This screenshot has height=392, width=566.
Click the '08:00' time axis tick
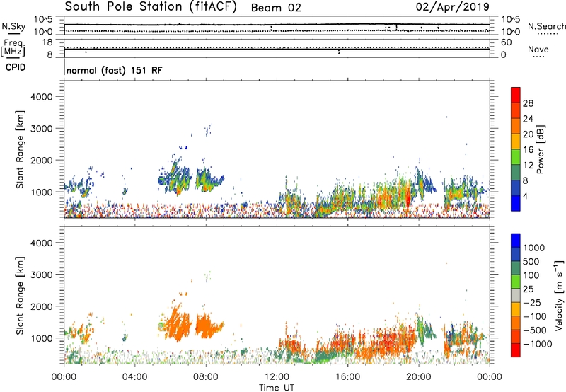tap(206, 377)
